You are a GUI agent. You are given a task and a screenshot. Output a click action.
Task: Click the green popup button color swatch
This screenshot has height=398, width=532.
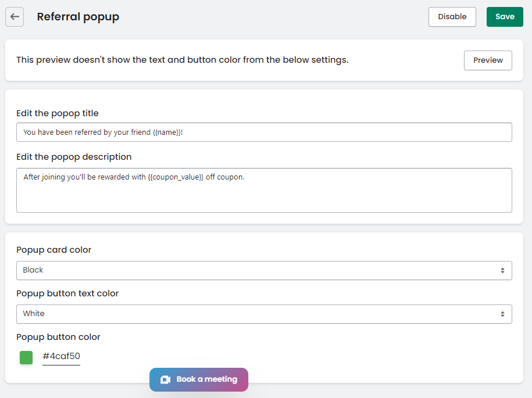click(26, 357)
